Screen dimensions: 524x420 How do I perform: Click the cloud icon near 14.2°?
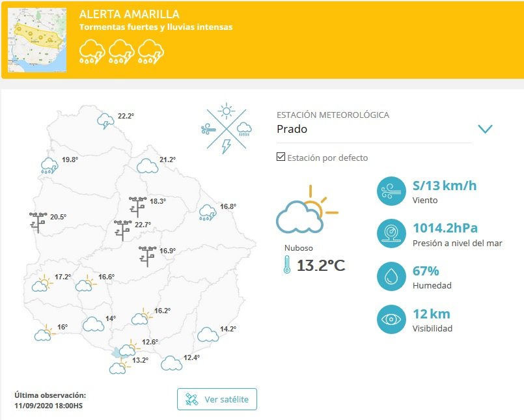coord(208,335)
